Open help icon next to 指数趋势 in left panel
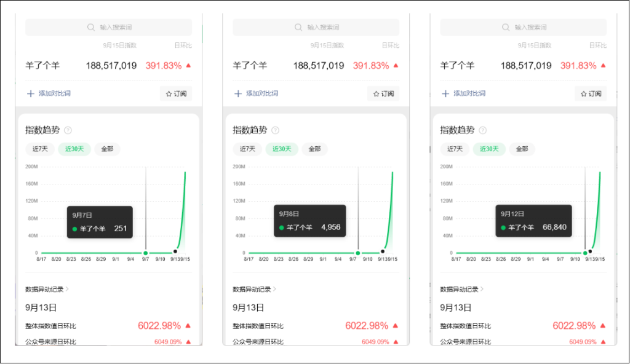Viewport: 630px width, 364px height. tap(68, 130)
